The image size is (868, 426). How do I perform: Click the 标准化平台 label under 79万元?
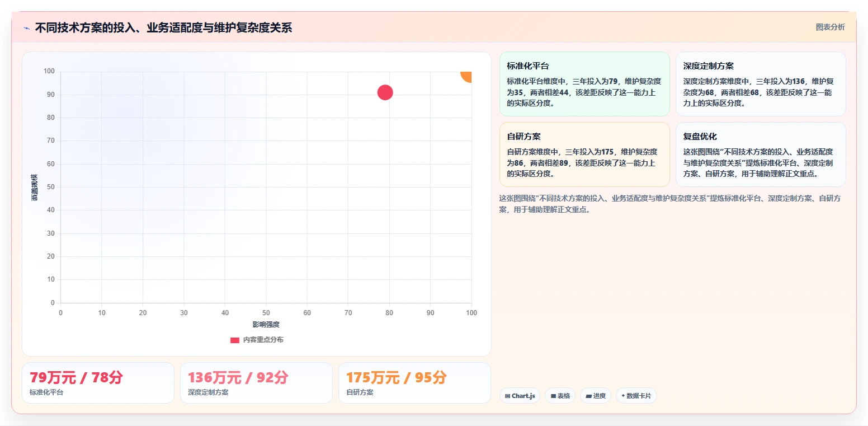pyautogui.click(x=46, y=392)
